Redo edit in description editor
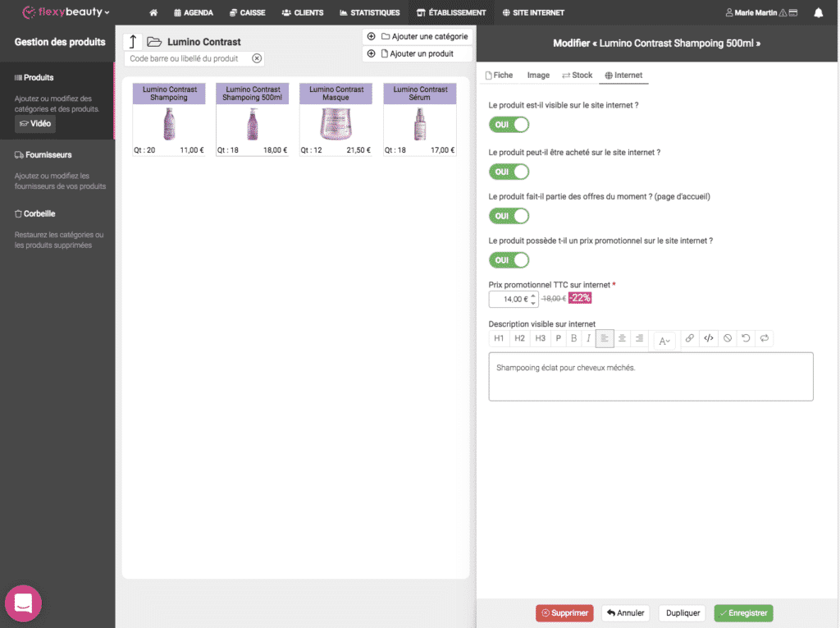 tap(765, 338)
